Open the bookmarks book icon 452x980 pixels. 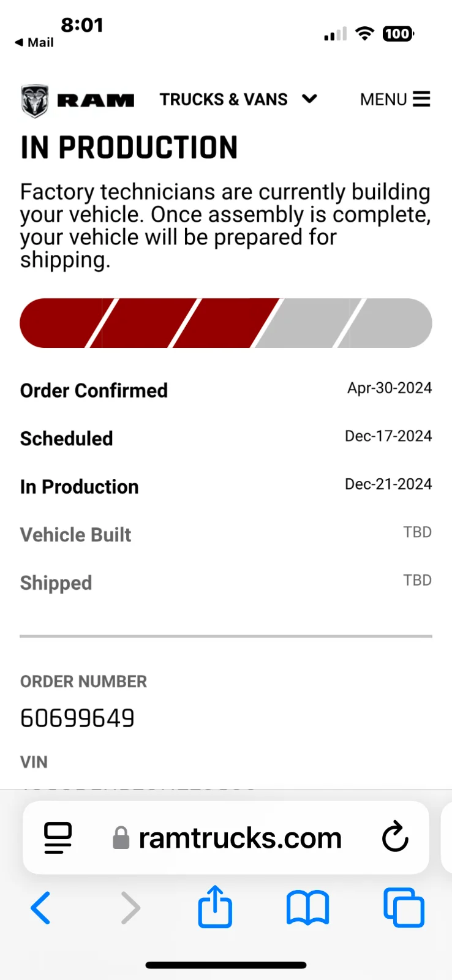click(x=307, y=908)
